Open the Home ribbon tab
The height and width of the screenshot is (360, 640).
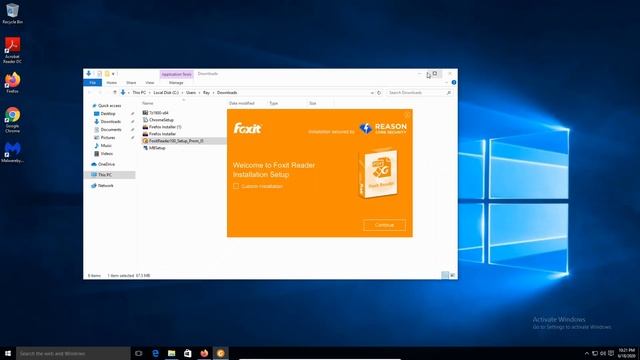click(x=111, y=83)
